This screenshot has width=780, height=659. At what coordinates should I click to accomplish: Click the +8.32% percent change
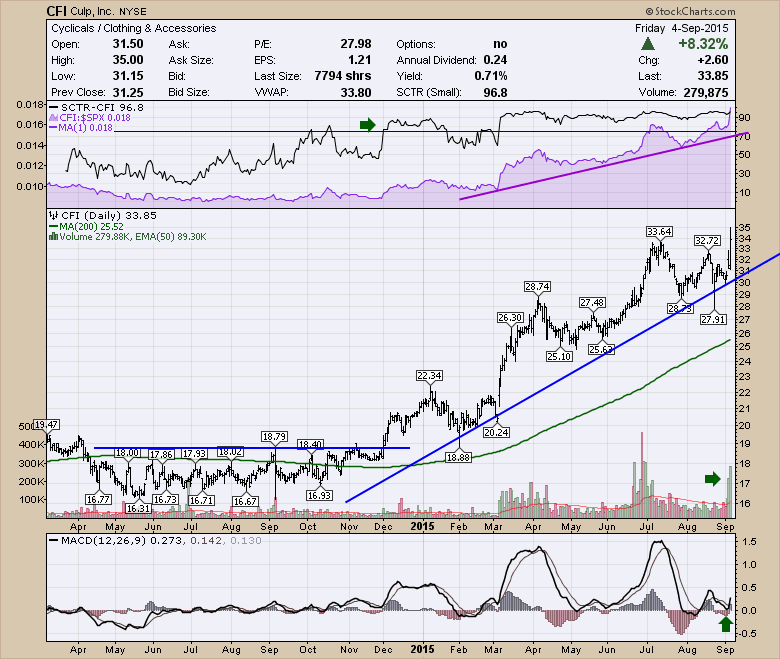pyautogui.click(x=703, y=44)
